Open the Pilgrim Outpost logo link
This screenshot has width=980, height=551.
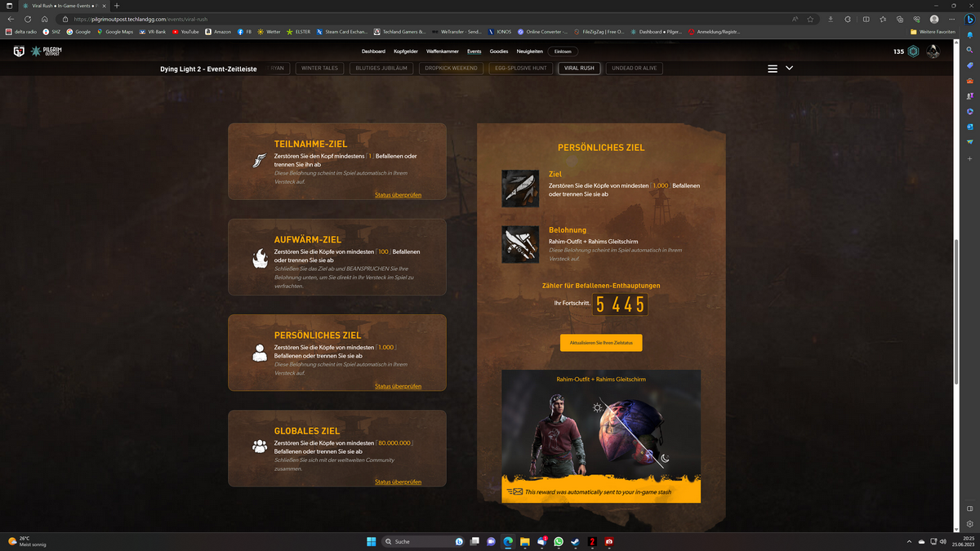tap(46, 51)
